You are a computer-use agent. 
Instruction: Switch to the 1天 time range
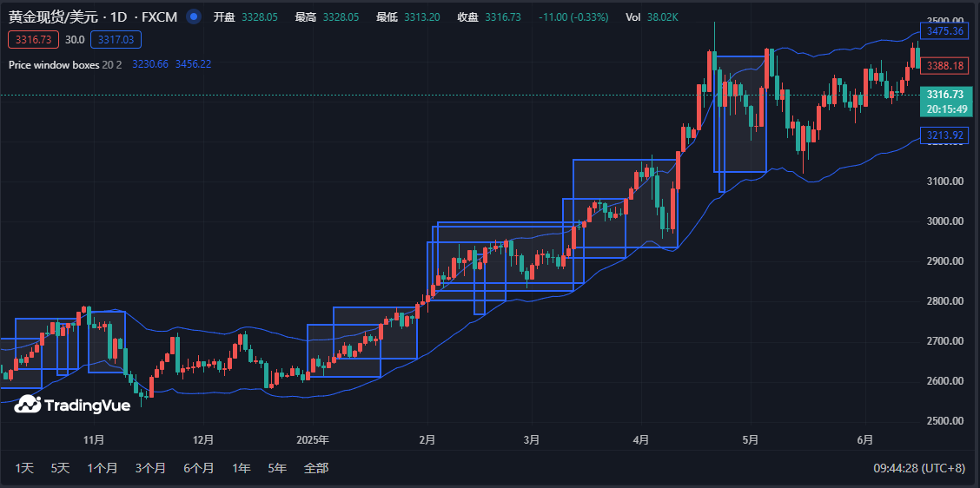(24, 468)
